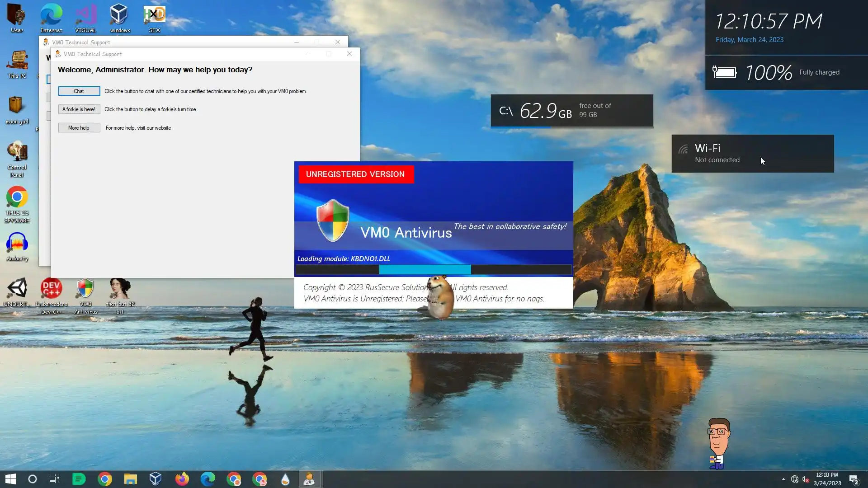
Task: Click the 'A forkie is here!' button
Action: [79, 109]
